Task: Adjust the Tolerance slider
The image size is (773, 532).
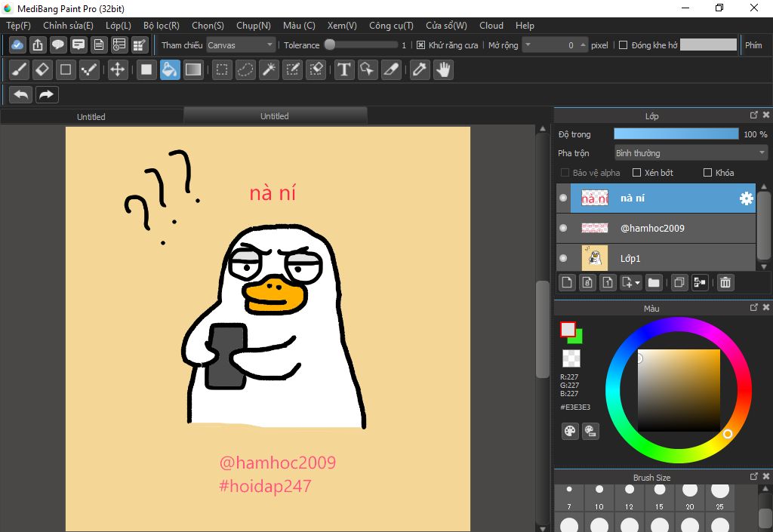Action: (362, 45)
